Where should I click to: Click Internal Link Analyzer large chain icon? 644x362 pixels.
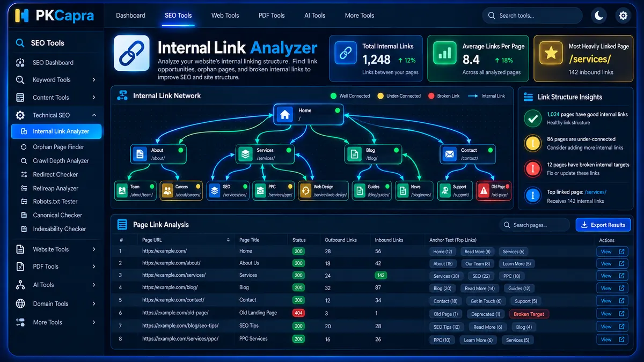click(131, 54)
